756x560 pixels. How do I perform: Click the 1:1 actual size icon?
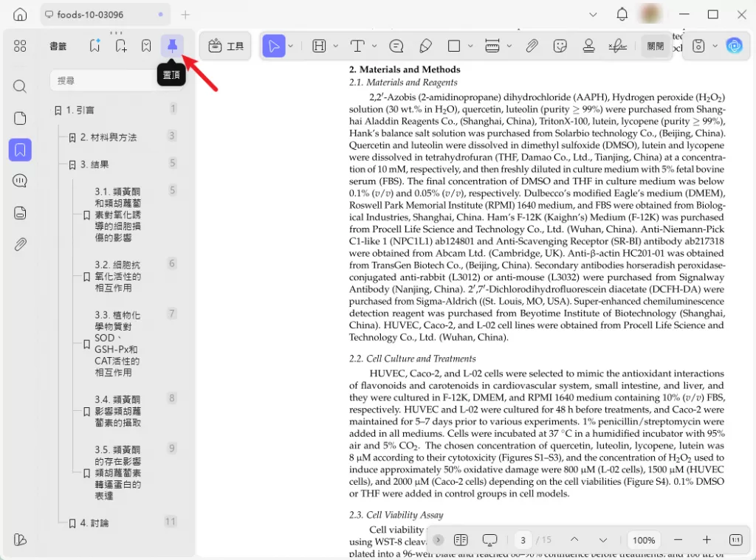736,540
